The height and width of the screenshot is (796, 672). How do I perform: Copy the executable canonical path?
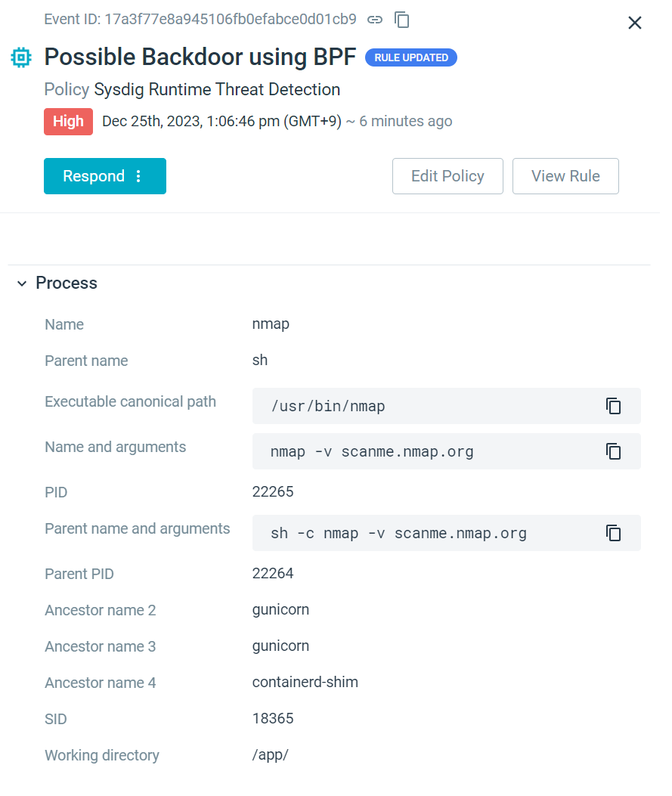point(613,406)
